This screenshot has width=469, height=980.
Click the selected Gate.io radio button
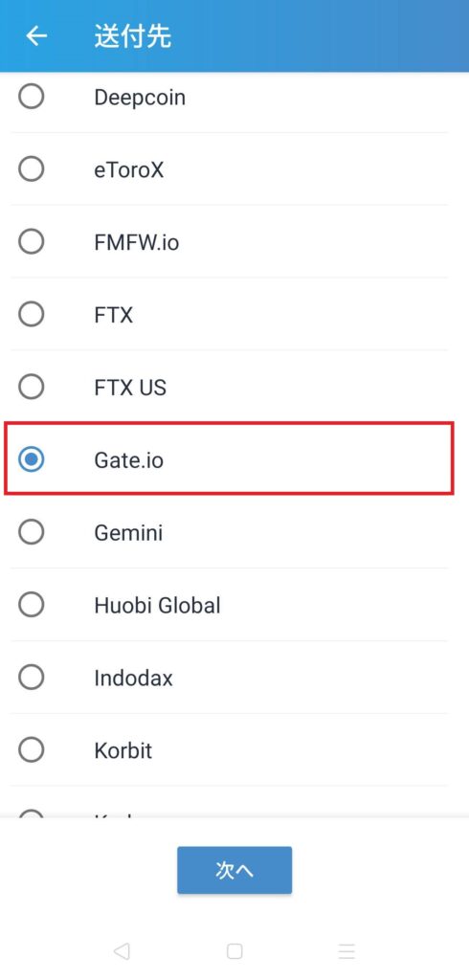(32, 460)
